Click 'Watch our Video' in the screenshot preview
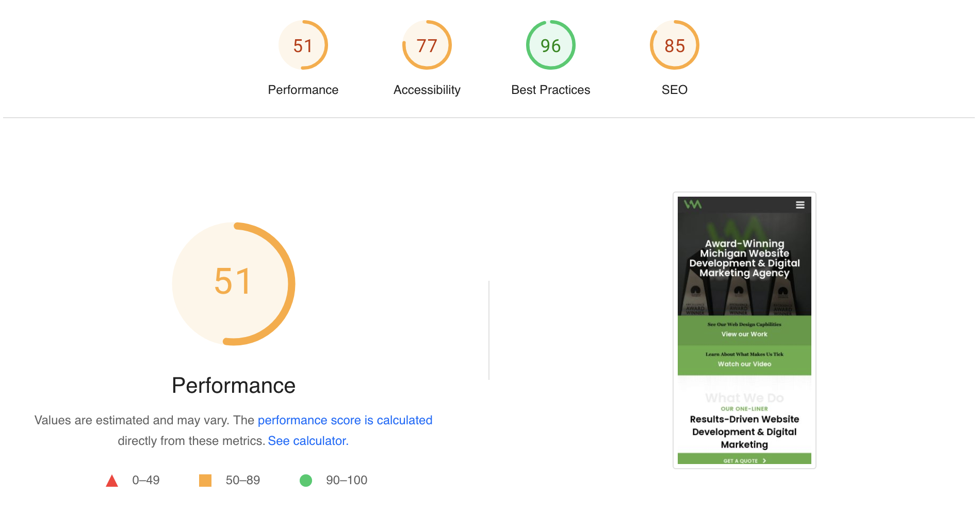Screen dimensions: 980x511 click(744, 364)
